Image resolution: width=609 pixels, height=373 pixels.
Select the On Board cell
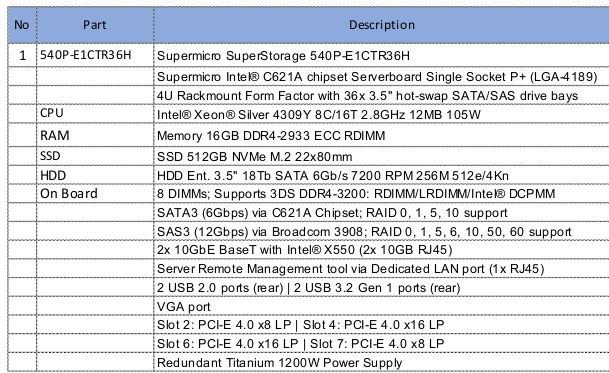pos(95,193)
